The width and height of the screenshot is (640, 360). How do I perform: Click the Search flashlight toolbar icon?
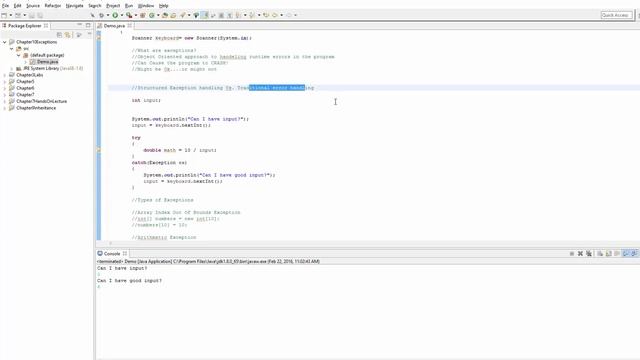[182, 15]
